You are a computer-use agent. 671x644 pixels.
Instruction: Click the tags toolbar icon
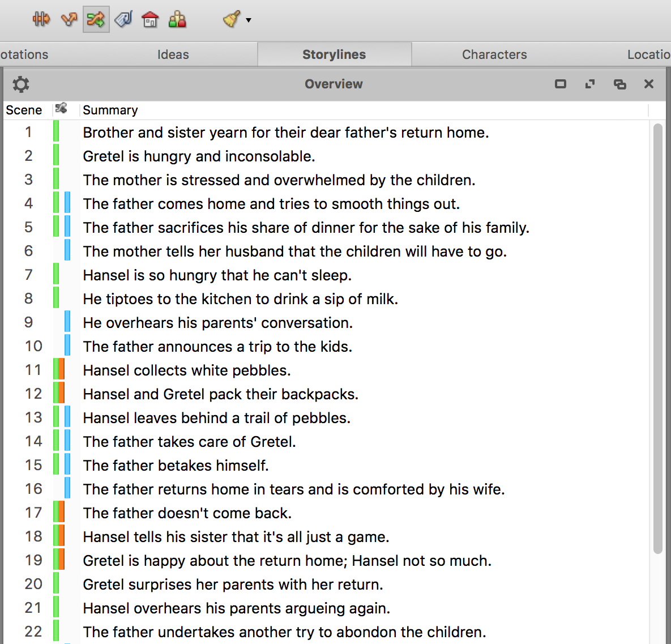click(x=123, y=19)
